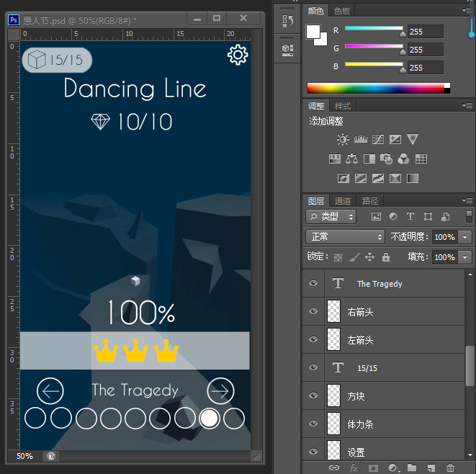
Task: Click the 50% zoom level field
Action: 25,456
